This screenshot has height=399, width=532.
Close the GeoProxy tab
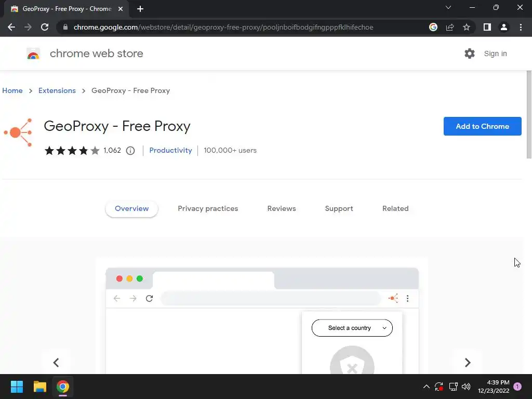click(121, 9)
